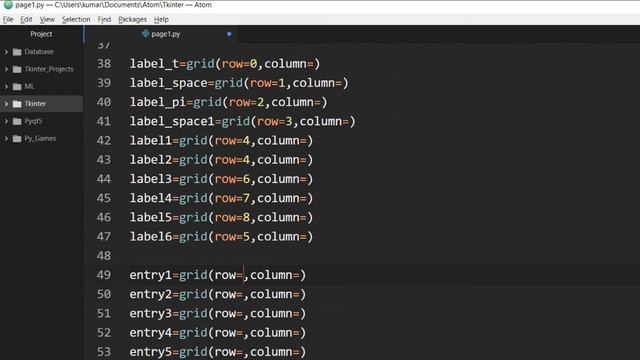Click the Tkinter_Projects folder icon
Viewport: 640px width, 360px height.
pos(17,69)
